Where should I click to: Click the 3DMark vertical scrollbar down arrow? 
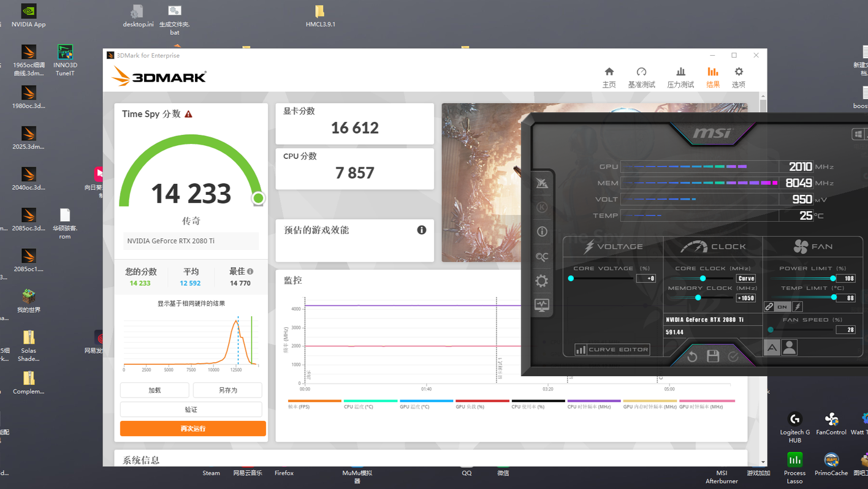click(763, 462)
